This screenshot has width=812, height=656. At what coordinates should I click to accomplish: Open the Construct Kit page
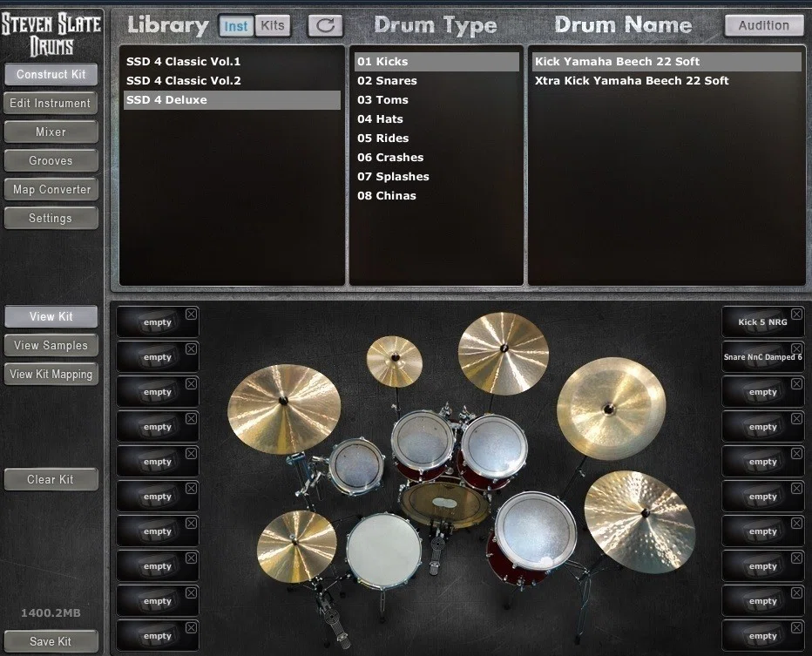(x=51, y=75)
